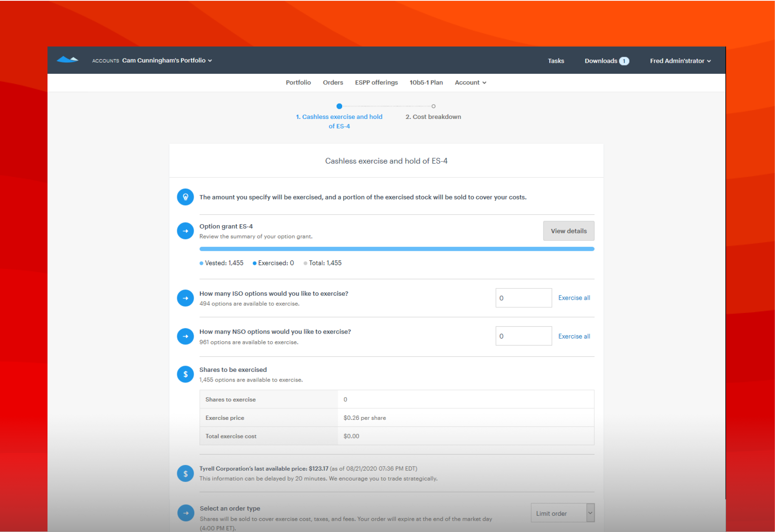The height and width of the screenshot is (532, 775).
Task: Click Exercise all for NSO options
Action: point(574,336)
